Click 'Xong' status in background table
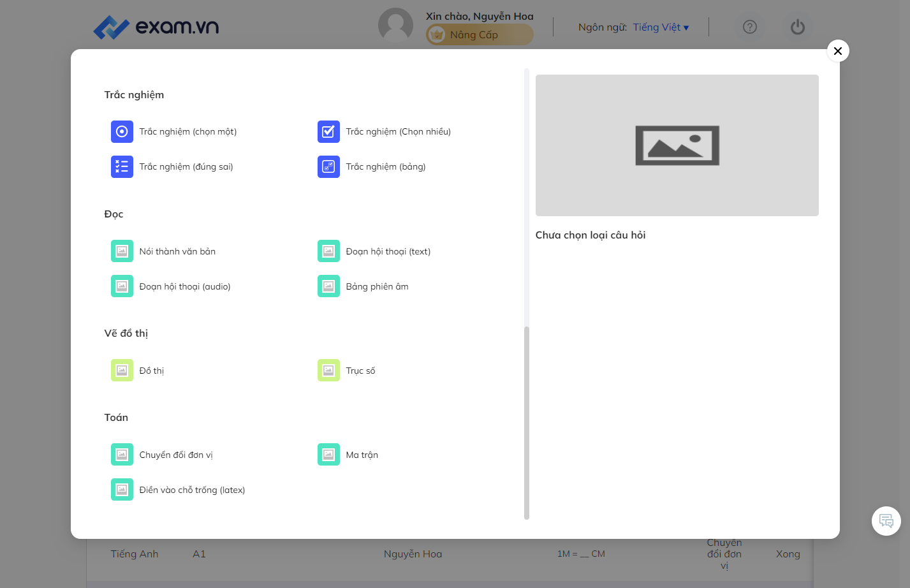The width and height of the screenshot is (910, 588). point(788,554)
